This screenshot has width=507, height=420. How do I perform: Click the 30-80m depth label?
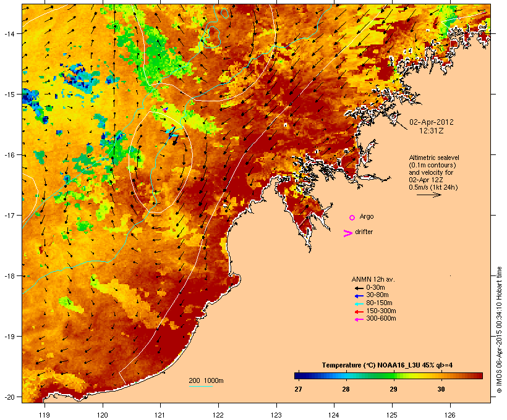click(377, 295)
